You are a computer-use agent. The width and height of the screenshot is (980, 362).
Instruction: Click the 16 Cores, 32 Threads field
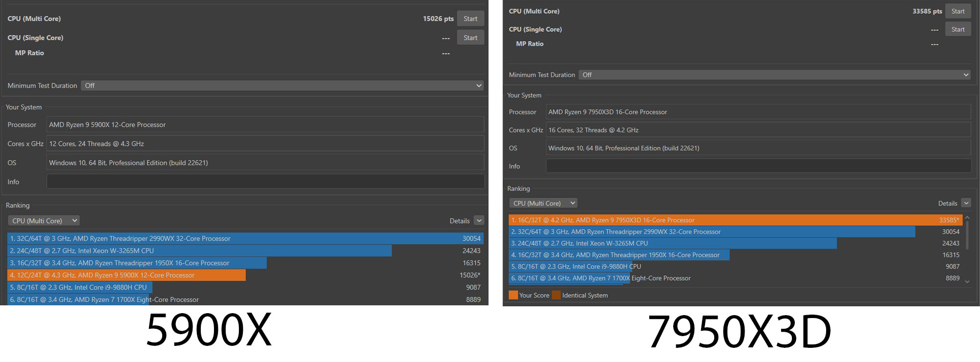[x=758, y=130]
